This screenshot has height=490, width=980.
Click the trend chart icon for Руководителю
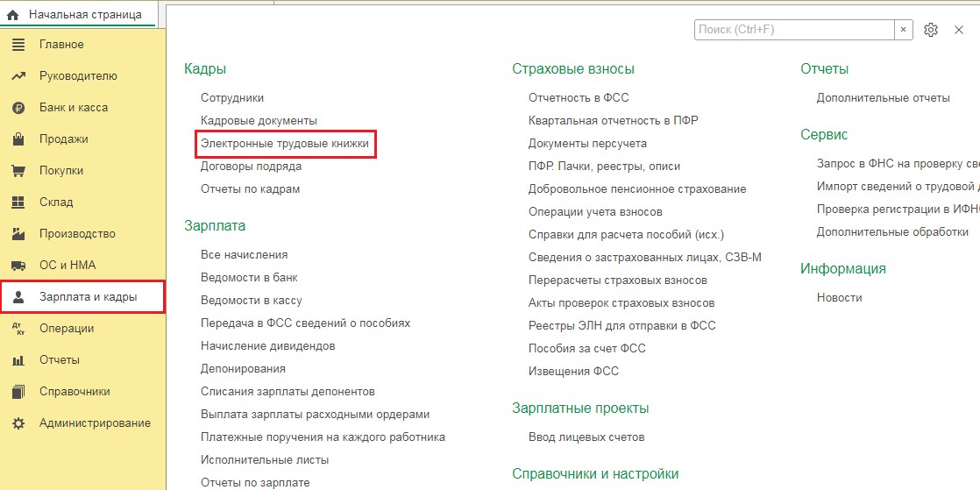18,76
